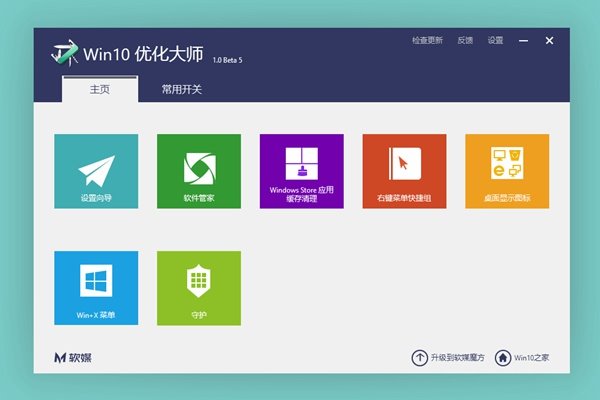Click the Win10 优化大师 logo icon
The image size is (600, 400).
(66, 50)
